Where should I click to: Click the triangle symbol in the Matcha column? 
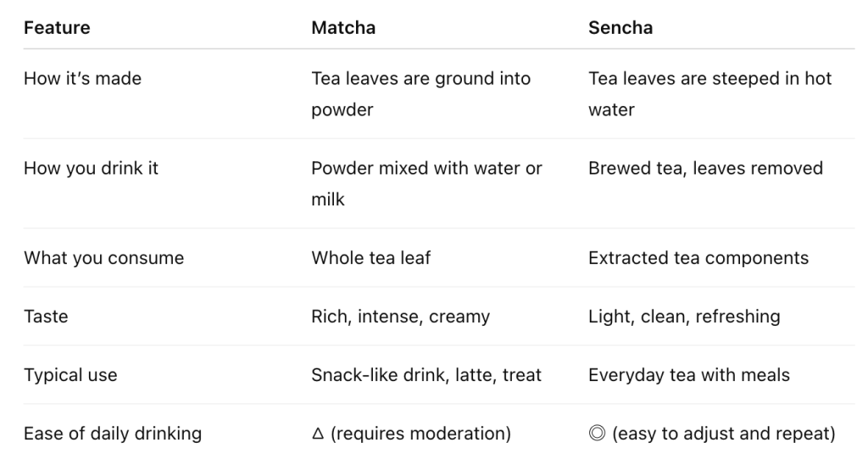click(318, 434)
